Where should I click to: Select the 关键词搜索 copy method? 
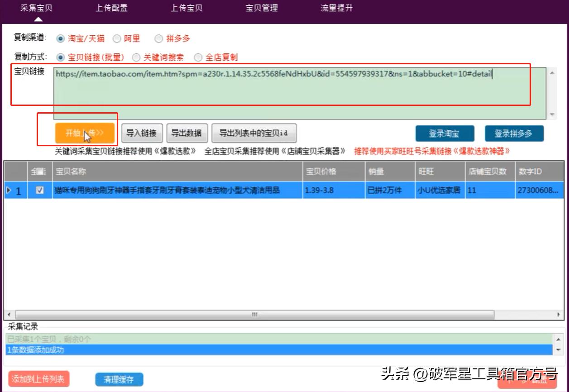[x=136, y=57]
